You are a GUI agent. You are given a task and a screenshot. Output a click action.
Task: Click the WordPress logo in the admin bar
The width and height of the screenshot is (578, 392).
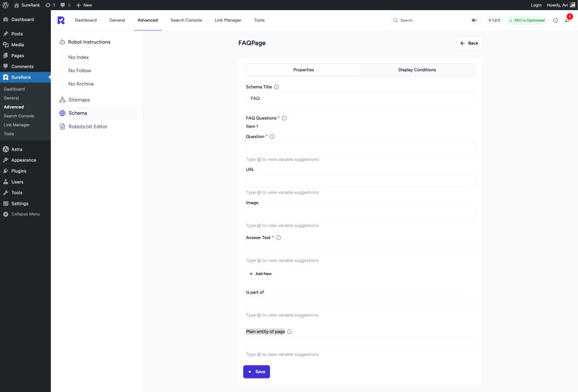tap(6, 5)
